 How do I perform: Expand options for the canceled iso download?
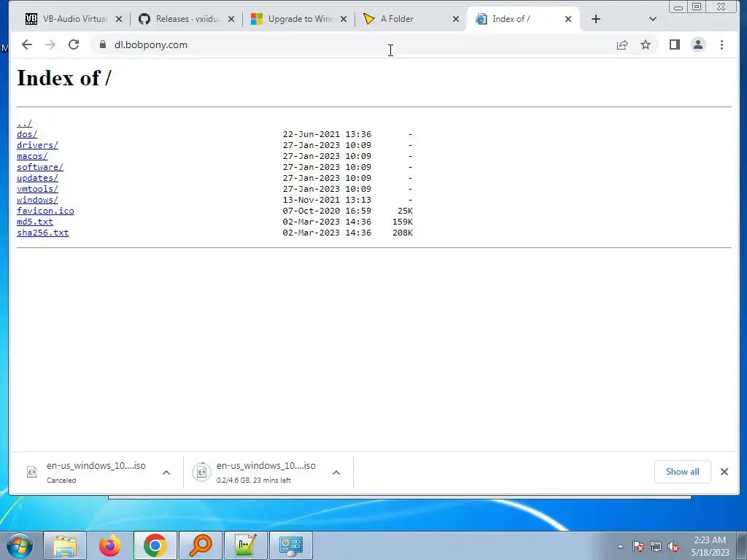[166, 472]
